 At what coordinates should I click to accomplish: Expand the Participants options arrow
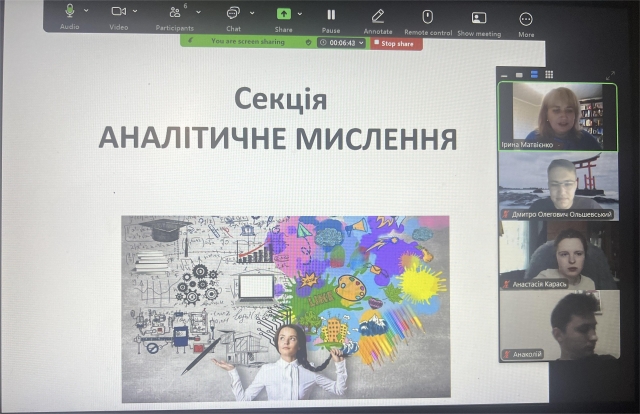tap(198, 12)
